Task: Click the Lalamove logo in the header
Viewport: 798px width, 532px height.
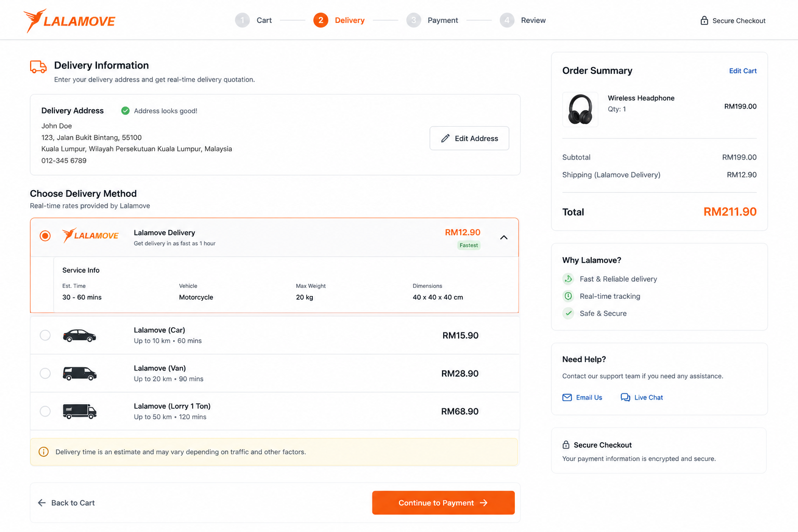Action: (69, 21)
